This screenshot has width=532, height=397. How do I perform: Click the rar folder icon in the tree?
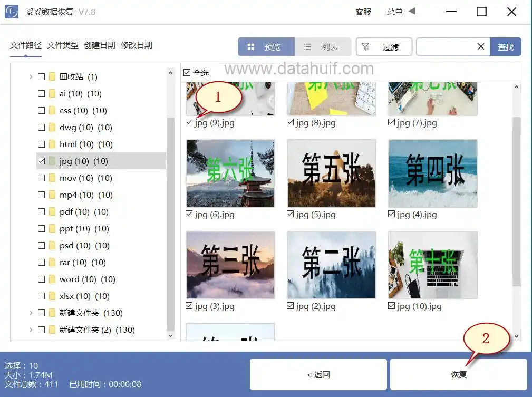point(53,262)
